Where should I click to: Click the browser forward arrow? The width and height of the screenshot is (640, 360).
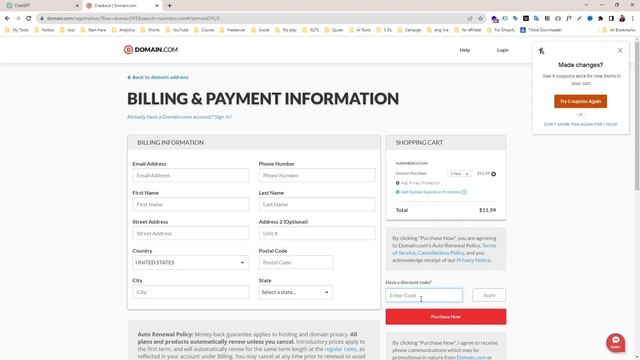pos(18,18)
